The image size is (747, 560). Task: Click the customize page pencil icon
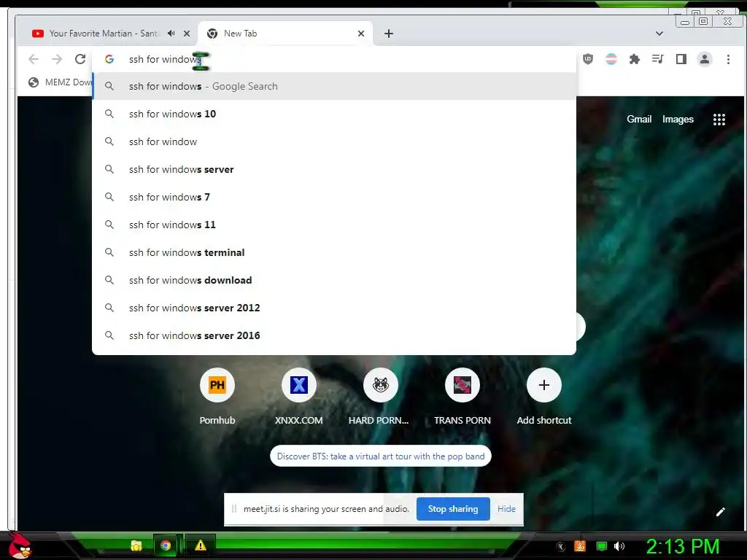[720, 512]
